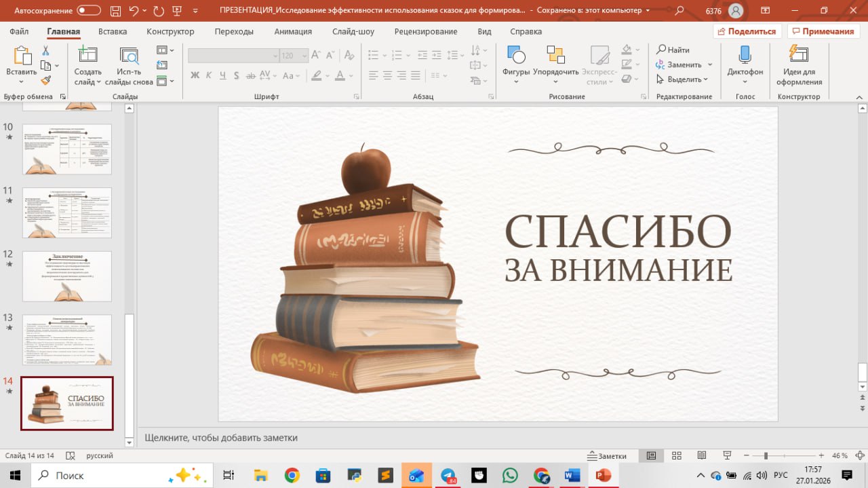The image size is (868, 488).
Task: Expand the Create slide dropdown arrow
Action: [x=98, y=81]
